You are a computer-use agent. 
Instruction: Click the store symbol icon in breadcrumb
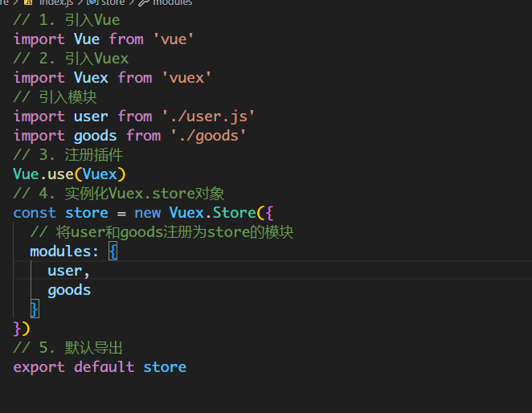pos(92,2)
